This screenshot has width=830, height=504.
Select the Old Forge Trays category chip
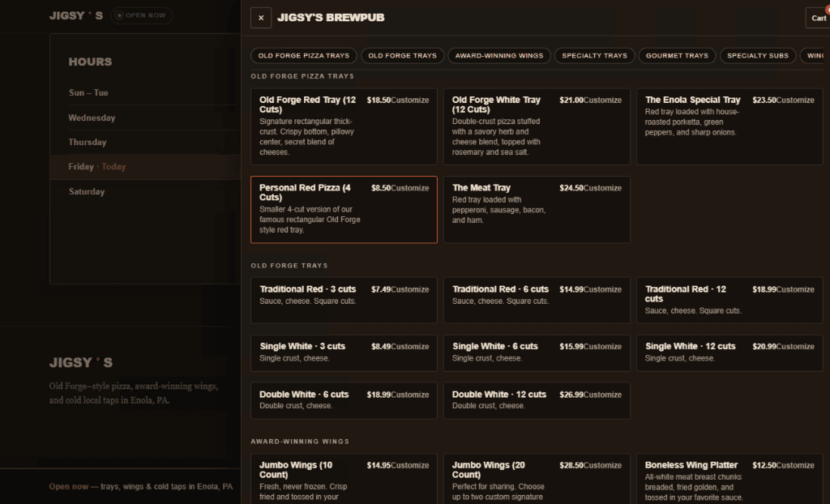click(402, 56)
